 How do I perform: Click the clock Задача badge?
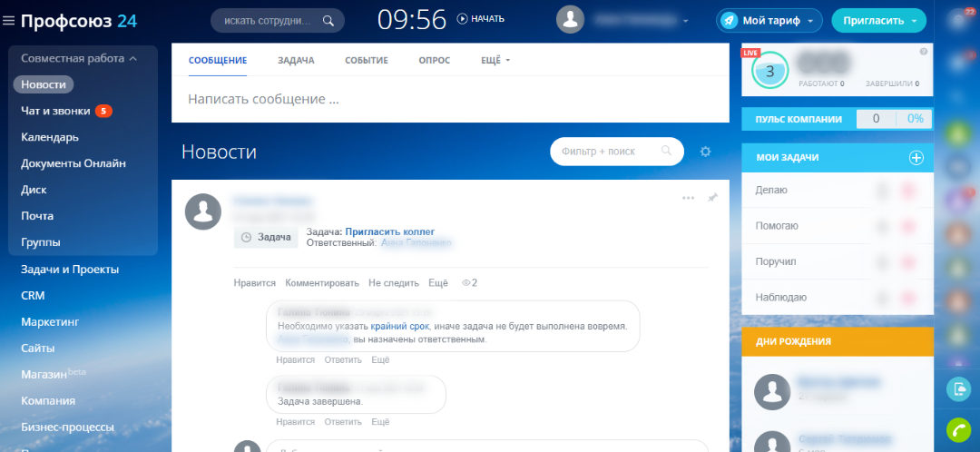pyautogui.click(x=266, y=237)
